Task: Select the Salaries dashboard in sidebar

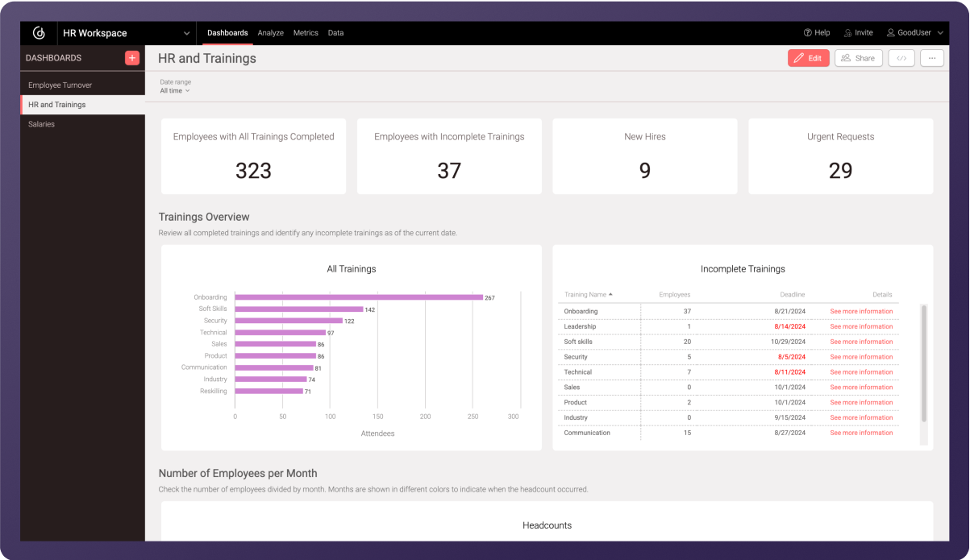Action: pyautogui.click(x=41, y=124)
